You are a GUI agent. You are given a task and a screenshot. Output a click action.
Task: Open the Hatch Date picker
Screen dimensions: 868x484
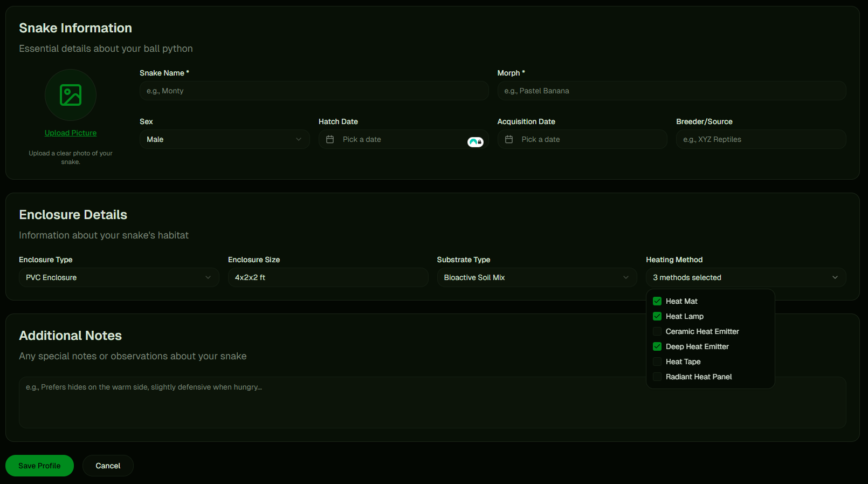tap(404, 139)
